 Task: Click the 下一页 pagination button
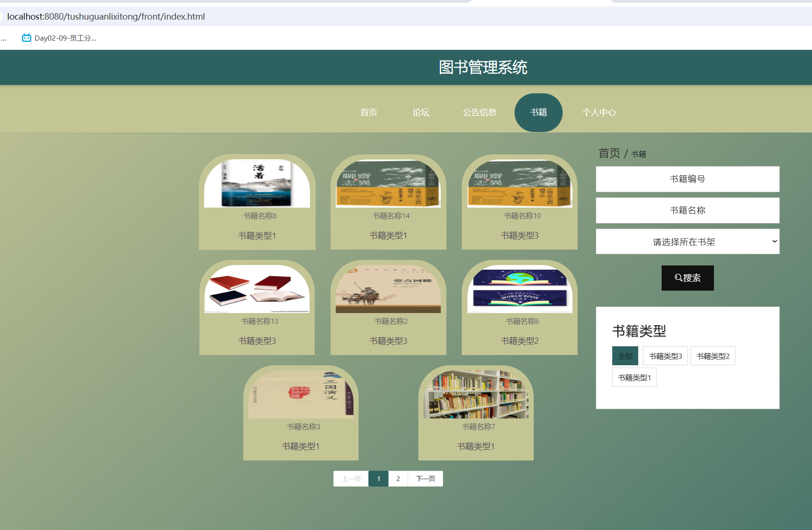[425, 479]
